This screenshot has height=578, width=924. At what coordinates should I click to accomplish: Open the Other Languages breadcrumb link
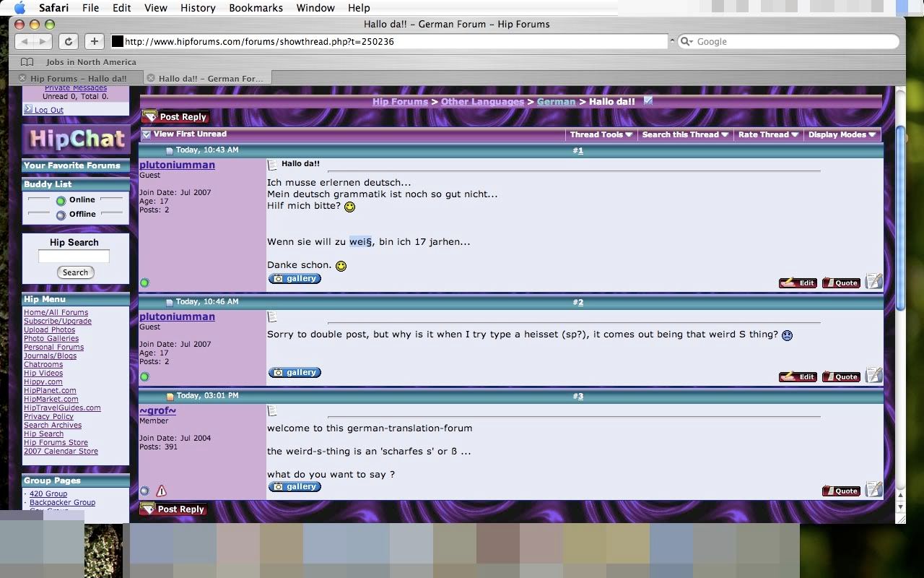[482, 102]
